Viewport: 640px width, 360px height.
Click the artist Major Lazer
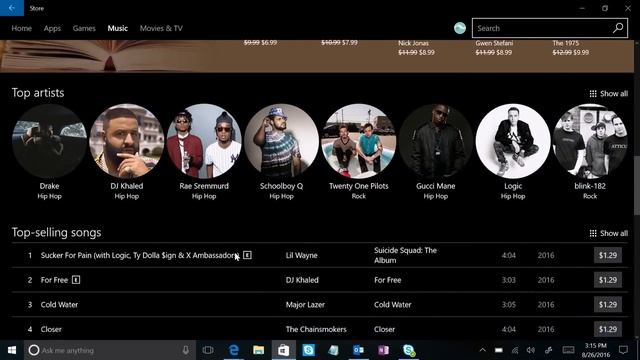click(305, 304)
